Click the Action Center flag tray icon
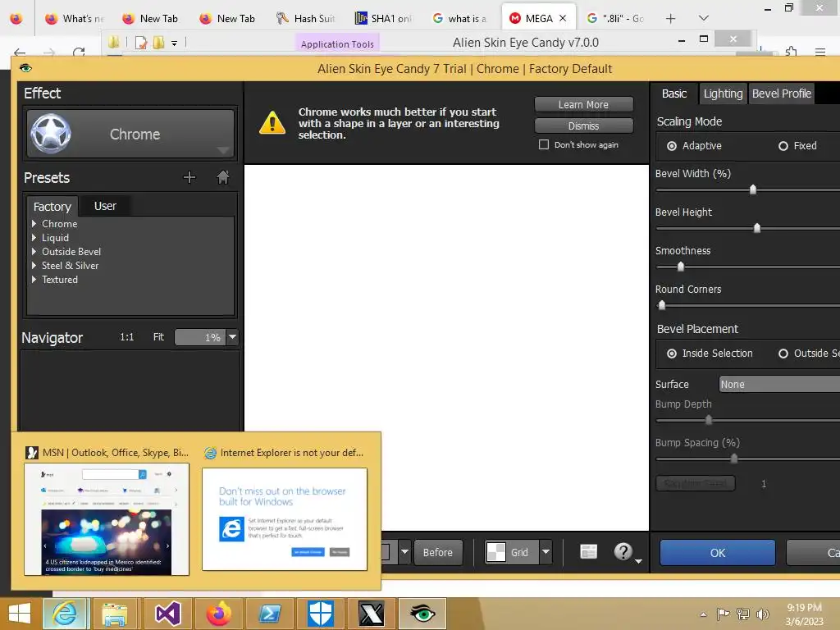840x630 pixels. [724, 614]
